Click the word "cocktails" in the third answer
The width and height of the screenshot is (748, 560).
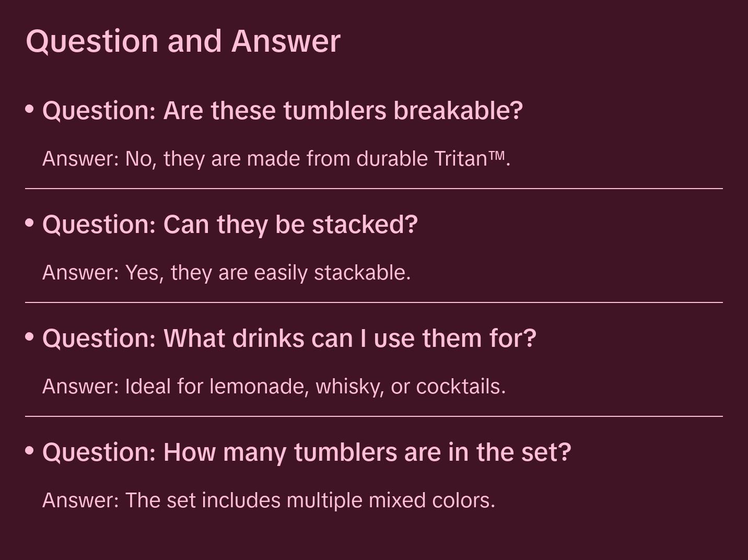coord(460,387)
